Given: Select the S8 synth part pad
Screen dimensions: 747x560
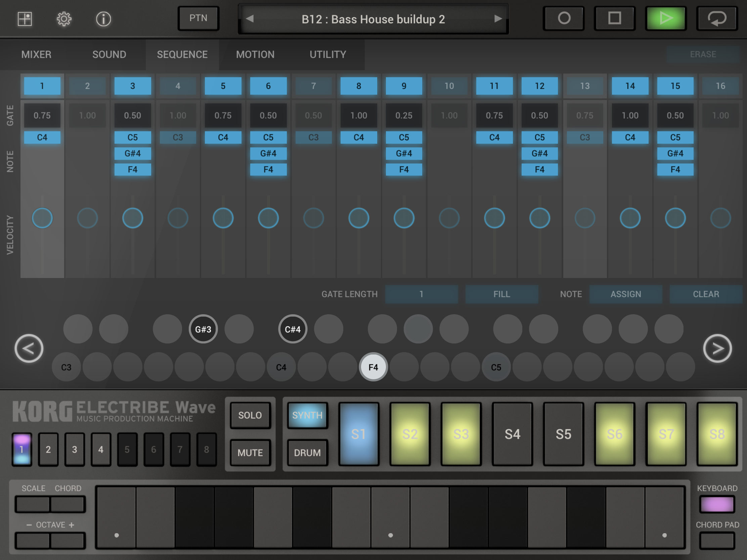Looking at the screenshot, I should point(717,434).
